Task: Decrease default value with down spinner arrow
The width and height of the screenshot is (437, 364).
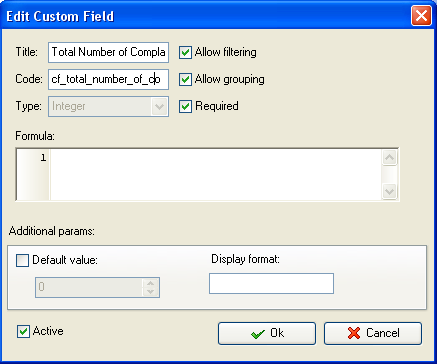Action: (151, 292)
